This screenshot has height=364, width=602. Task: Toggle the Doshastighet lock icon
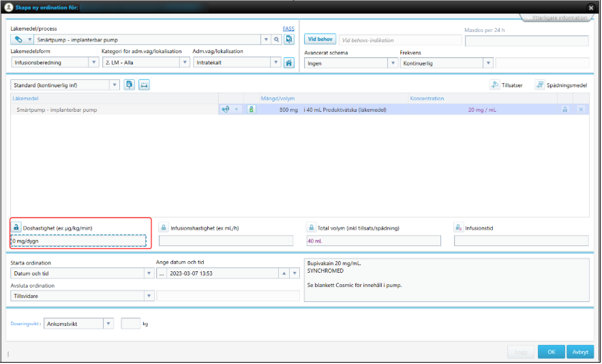point(16,228)
